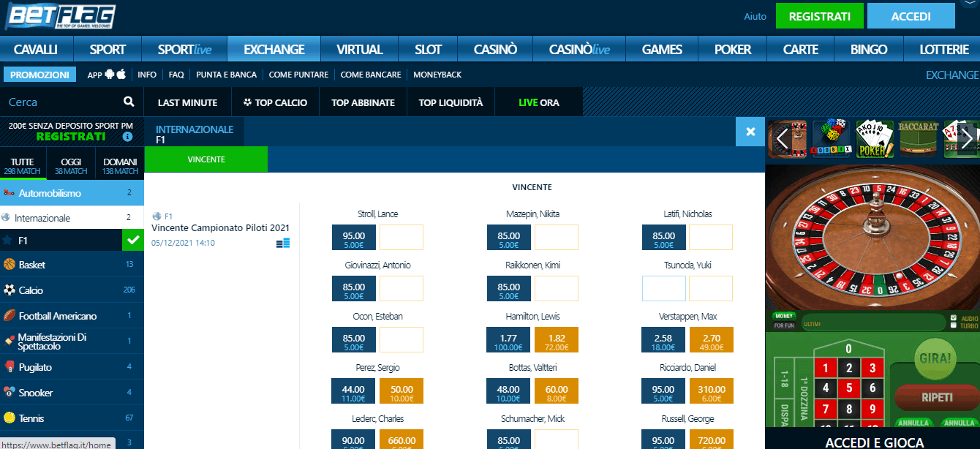Viewport: 980px width, 449px height.
Task: Expand the Snooker category
Action: click(x=72, y=392)
